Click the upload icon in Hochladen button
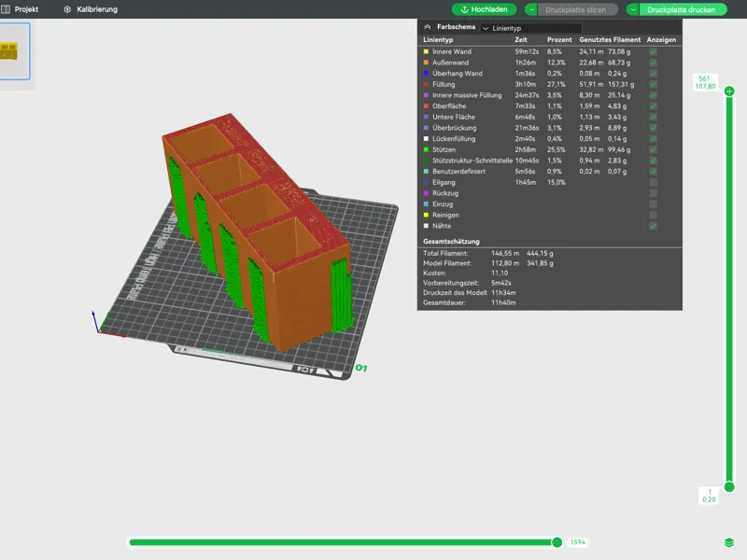747x560 pixels. click(464, 9)
